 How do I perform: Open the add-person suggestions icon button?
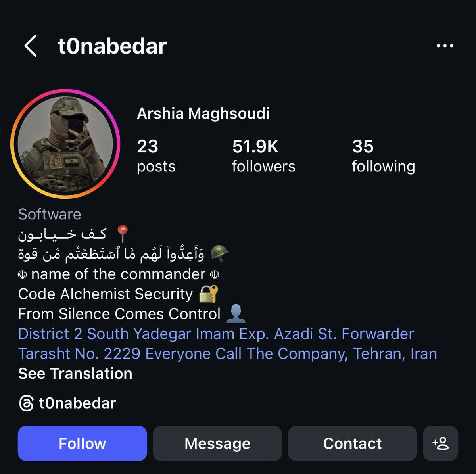click(x=440, y=443)
